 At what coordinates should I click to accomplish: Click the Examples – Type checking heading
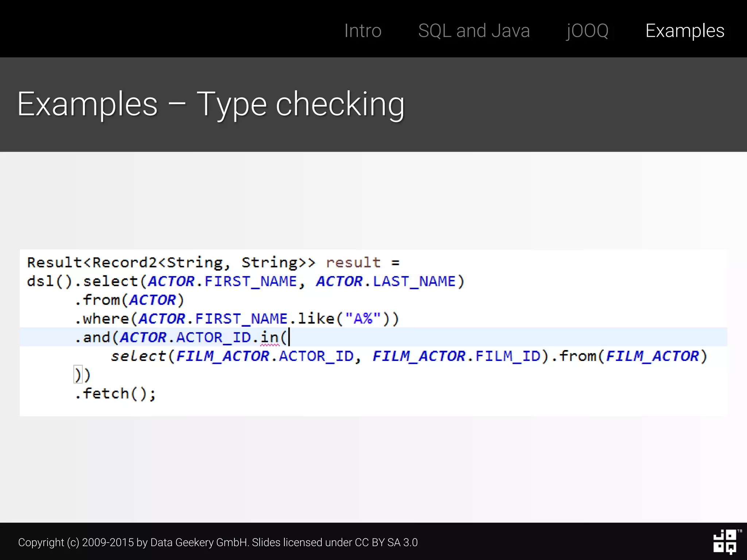click(211, 104)
